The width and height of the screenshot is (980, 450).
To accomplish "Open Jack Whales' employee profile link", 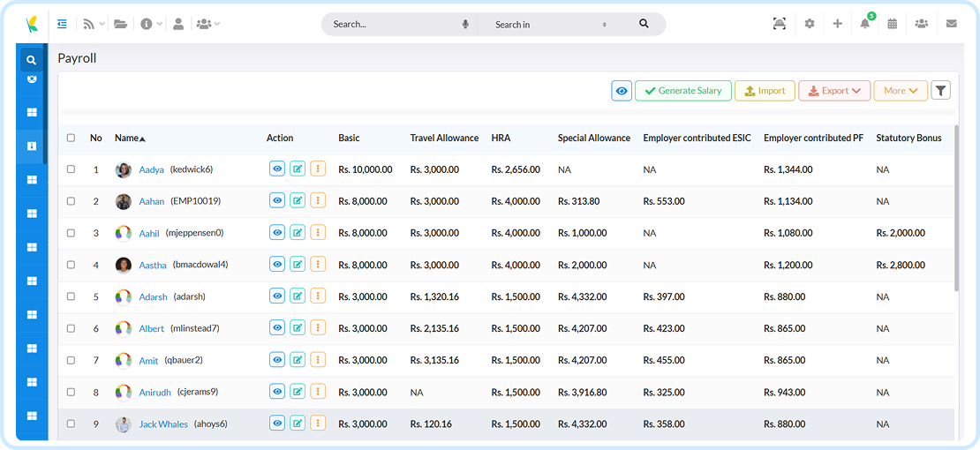I will point(163,424).
